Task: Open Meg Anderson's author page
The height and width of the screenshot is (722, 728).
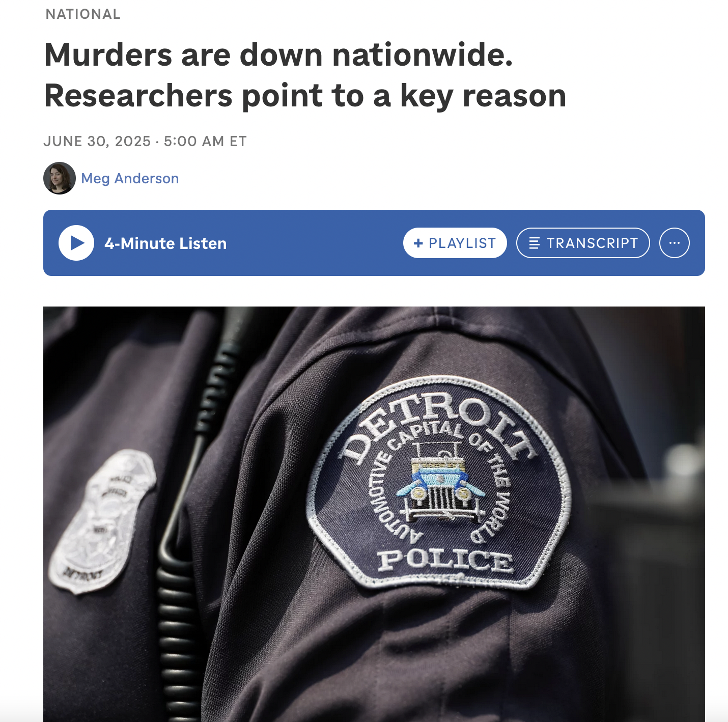Action: [x=130, y=178]
